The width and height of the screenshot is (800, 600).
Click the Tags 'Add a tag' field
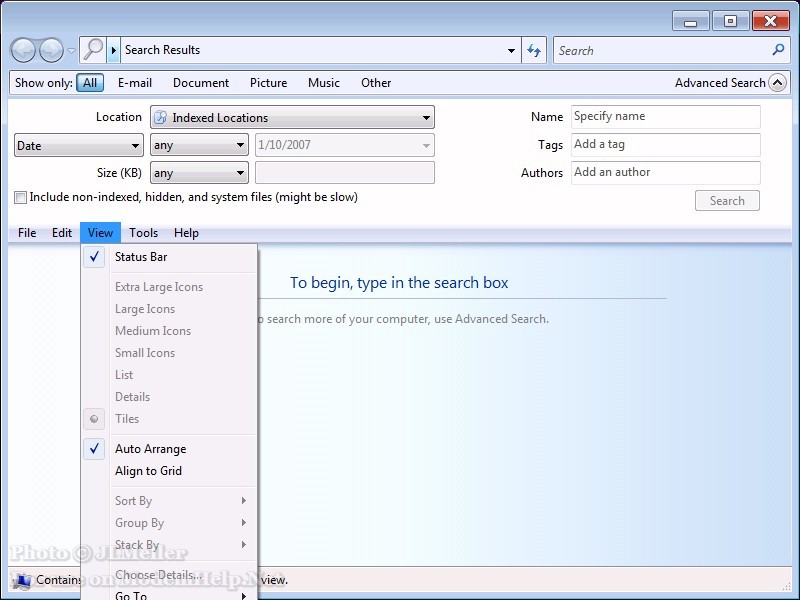tap(665, 145)
